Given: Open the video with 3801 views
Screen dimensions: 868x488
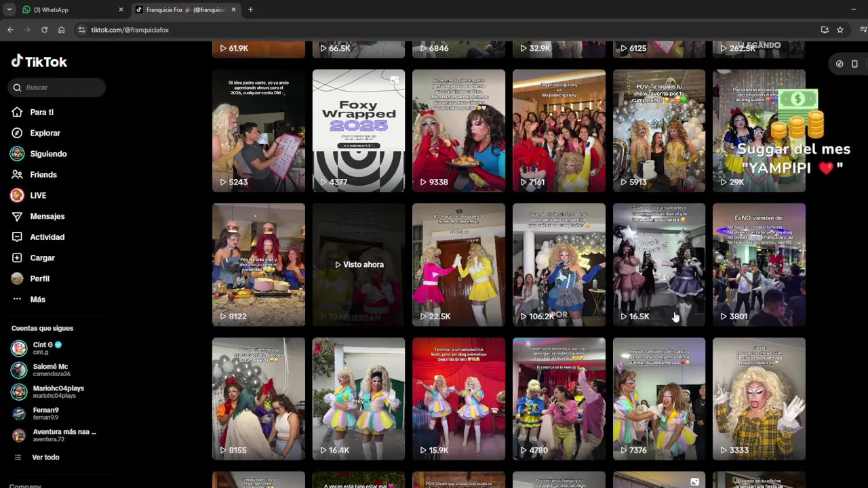Looking at the screenshot, I should (759, 264).
